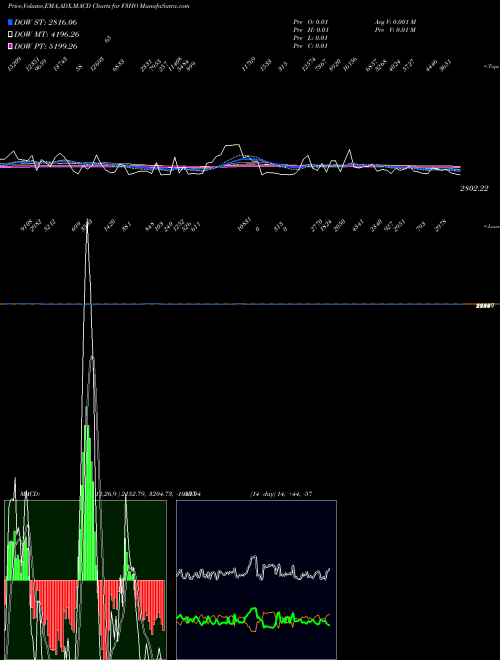Click the 'Pre O: 0.01' value
The width and height of the screenshot is (500, 660).
coord(311,22)
